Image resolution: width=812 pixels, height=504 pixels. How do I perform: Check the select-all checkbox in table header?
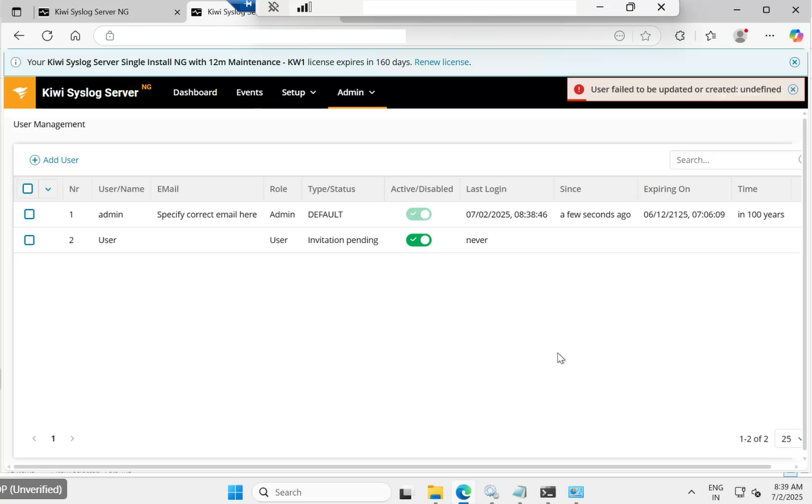(27, 188)
